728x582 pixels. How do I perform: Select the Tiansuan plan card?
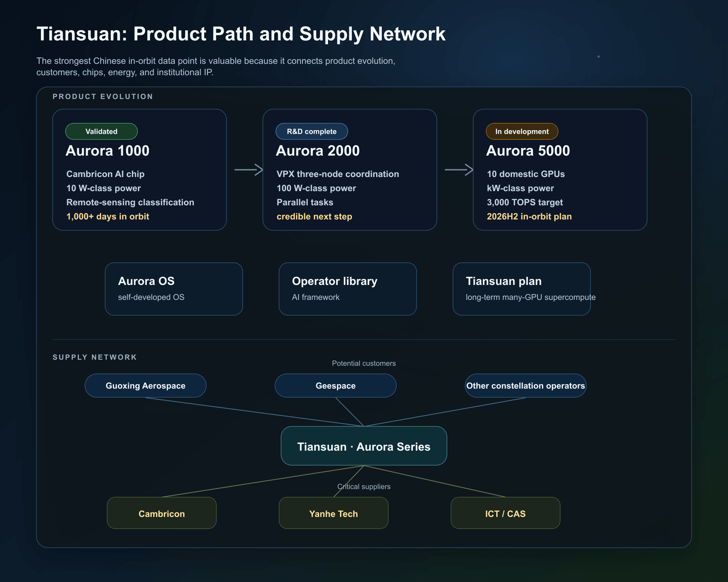(522, 289)
